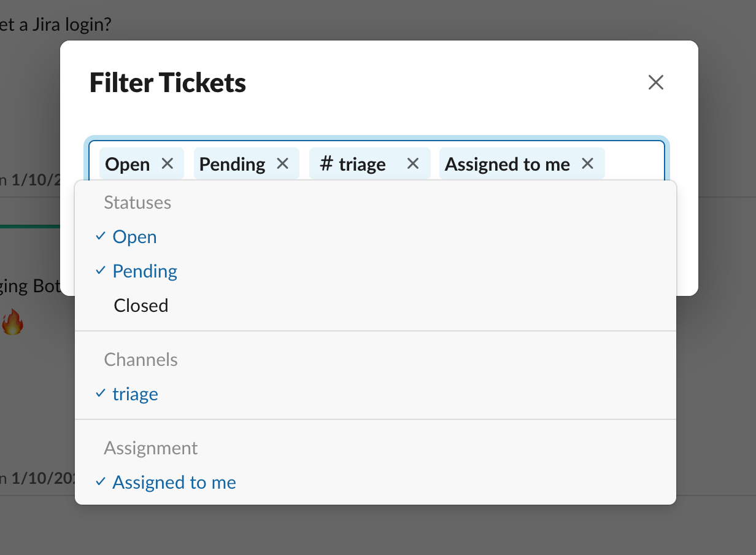
Task: Click the Assigned to me chip label
Action: 507,164
